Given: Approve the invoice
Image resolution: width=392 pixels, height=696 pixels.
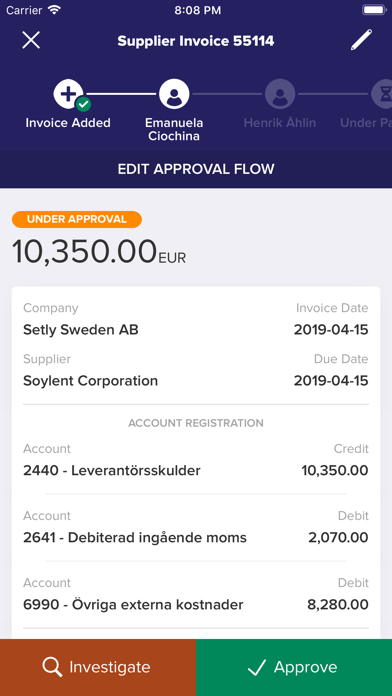Looking at the screenshot, I should [x=294, y=668].
